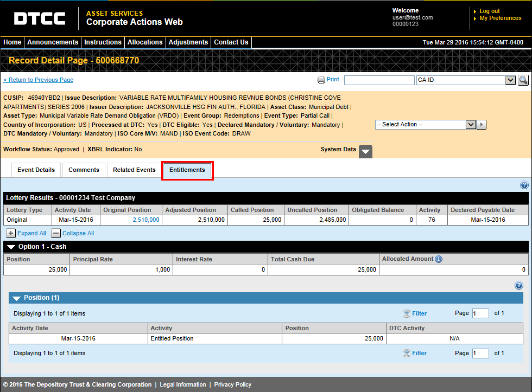Click the bottom Filter funnel icon
Viewport: 532px width, 392px height.
point(407,353)
